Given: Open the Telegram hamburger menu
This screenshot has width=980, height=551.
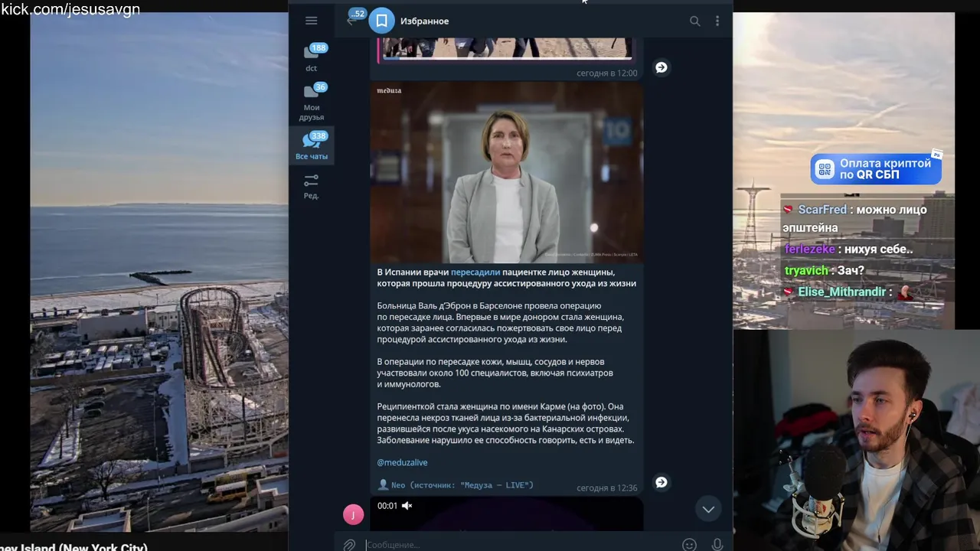Looking at the screenshot, I should [x=311, y=21].
